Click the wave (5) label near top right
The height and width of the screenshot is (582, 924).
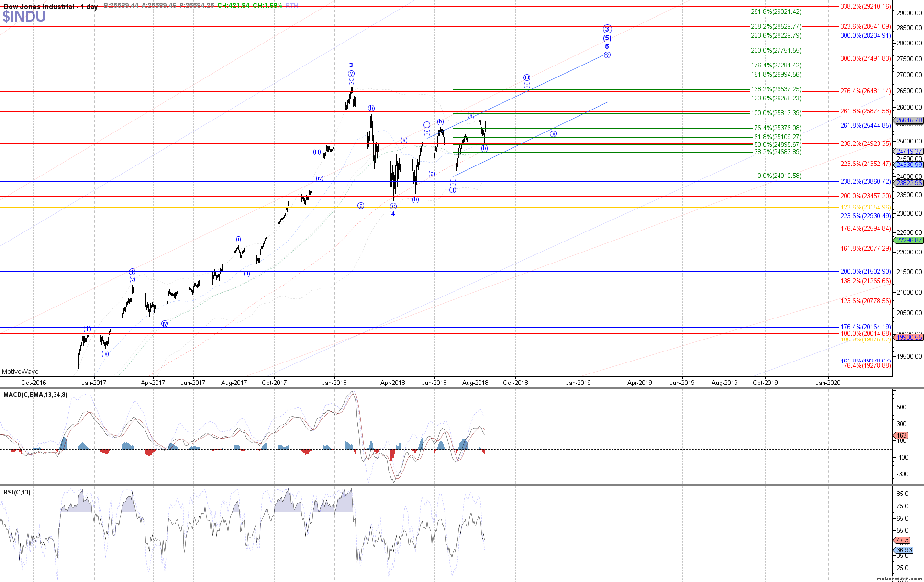[607, 38]
